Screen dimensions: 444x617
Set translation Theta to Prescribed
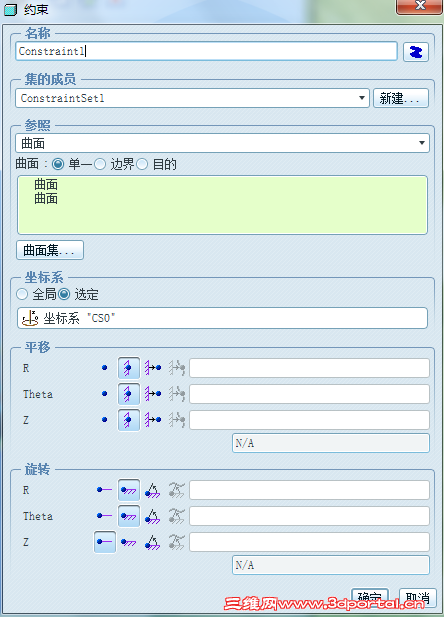click(153, 394)
